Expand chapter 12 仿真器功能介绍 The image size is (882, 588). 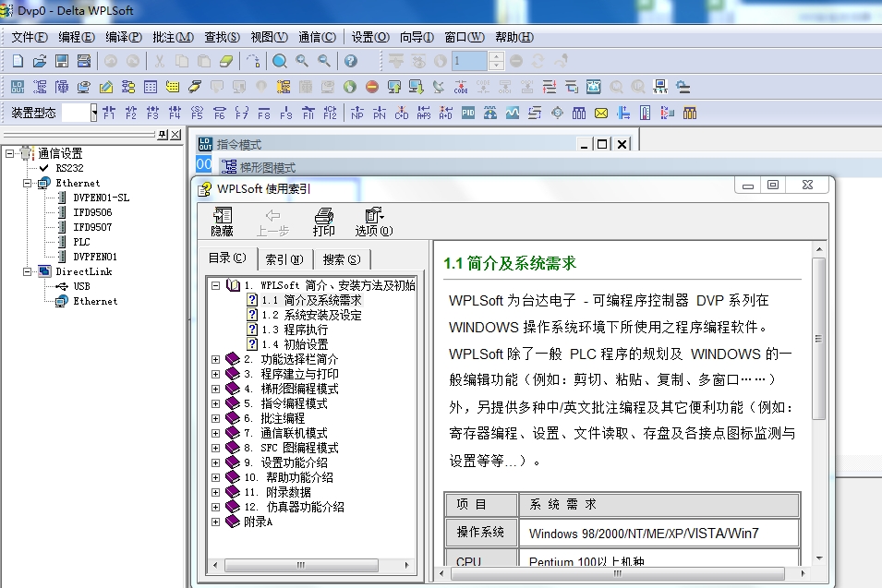point(215,507)
